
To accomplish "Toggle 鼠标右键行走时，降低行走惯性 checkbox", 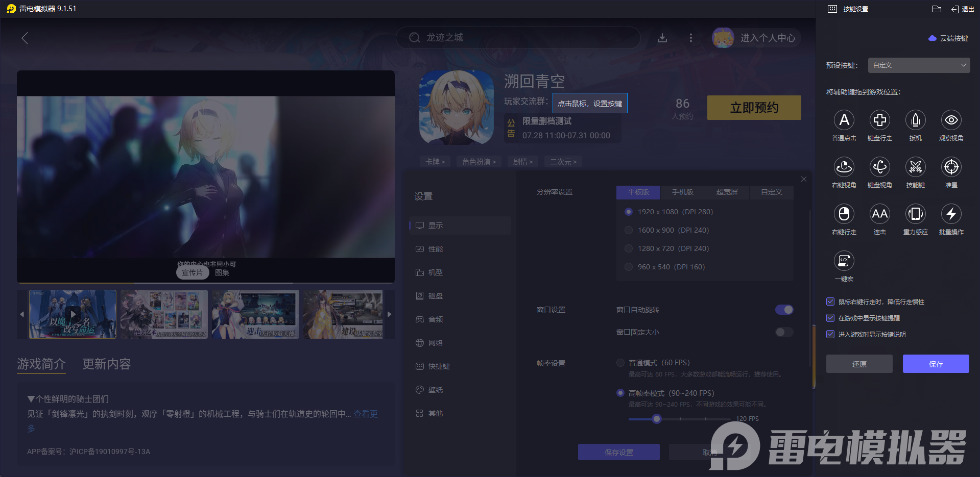I will click(x=830, y=302).
